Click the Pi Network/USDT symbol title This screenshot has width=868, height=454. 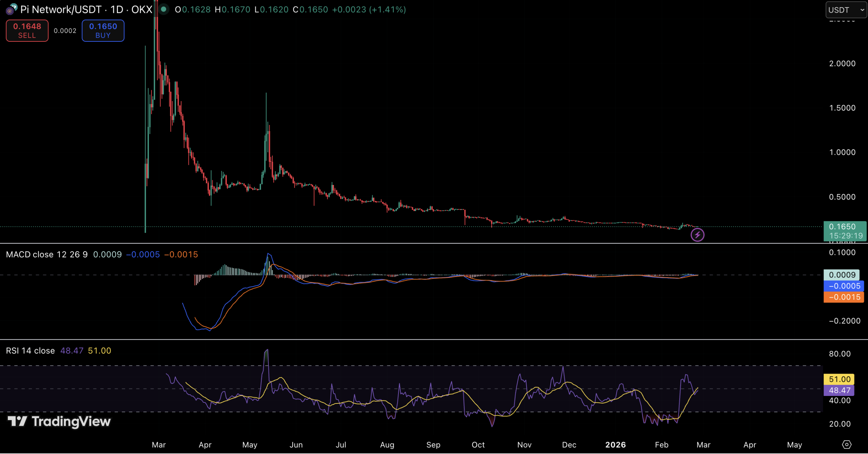60,10
